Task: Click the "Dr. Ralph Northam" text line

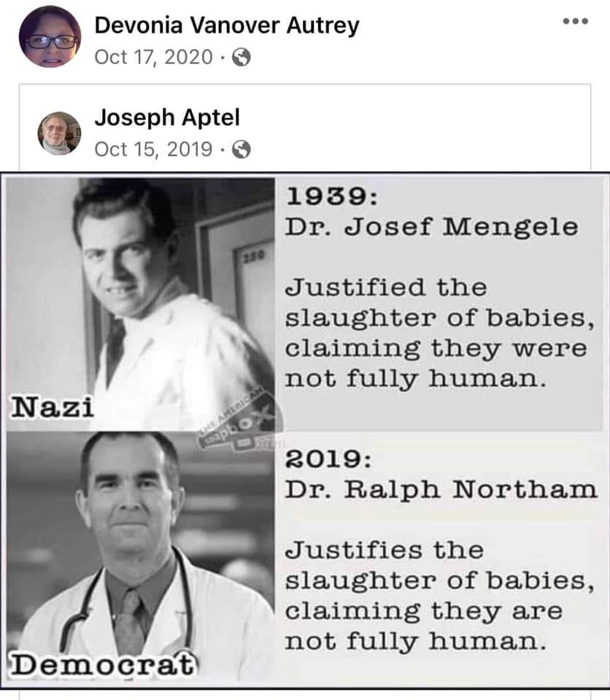Action: 441,489
